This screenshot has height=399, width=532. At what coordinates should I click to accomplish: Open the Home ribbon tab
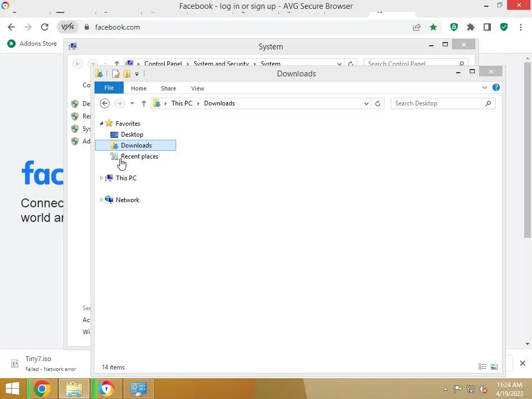click(x=138, y=88)
